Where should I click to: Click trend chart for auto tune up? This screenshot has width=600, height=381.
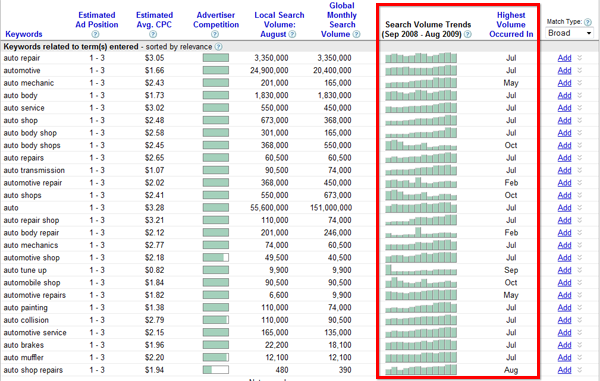pos(421,270)
